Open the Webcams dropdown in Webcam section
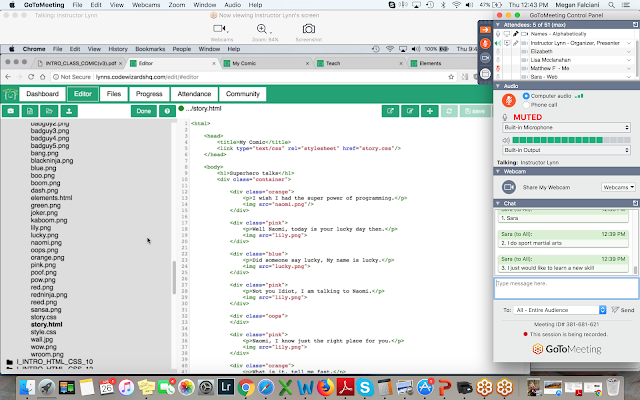 tap(618, 187)
